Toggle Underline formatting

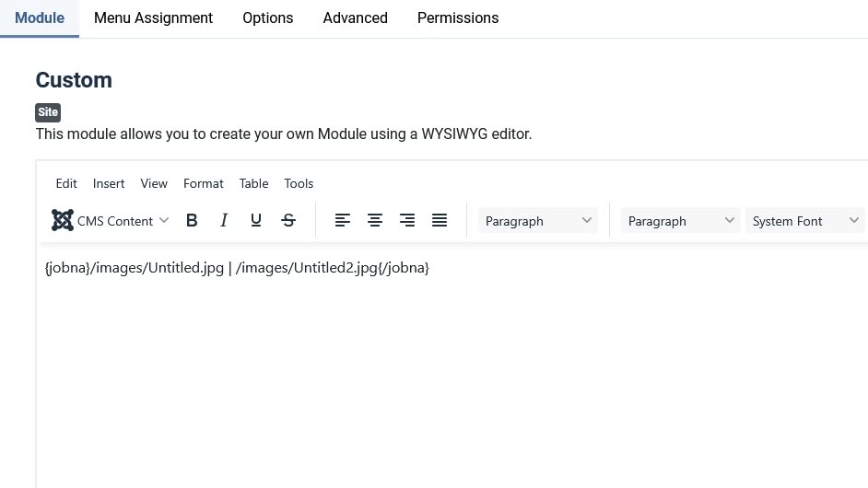(x=256, y=221)
